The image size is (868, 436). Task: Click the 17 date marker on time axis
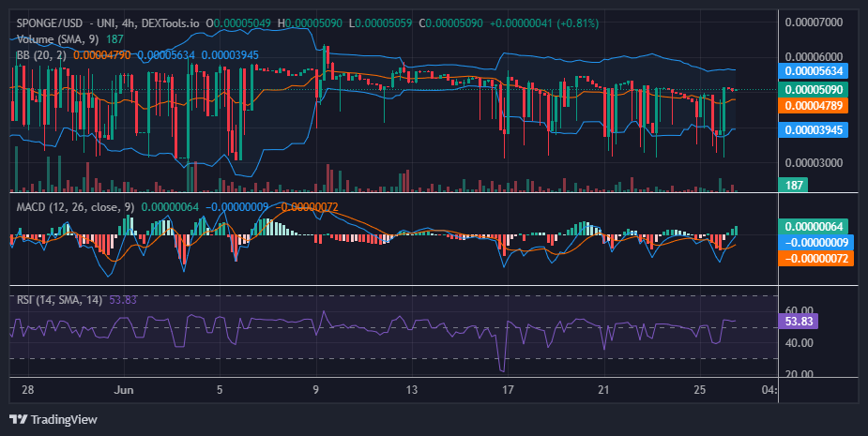tap(508, 389)
